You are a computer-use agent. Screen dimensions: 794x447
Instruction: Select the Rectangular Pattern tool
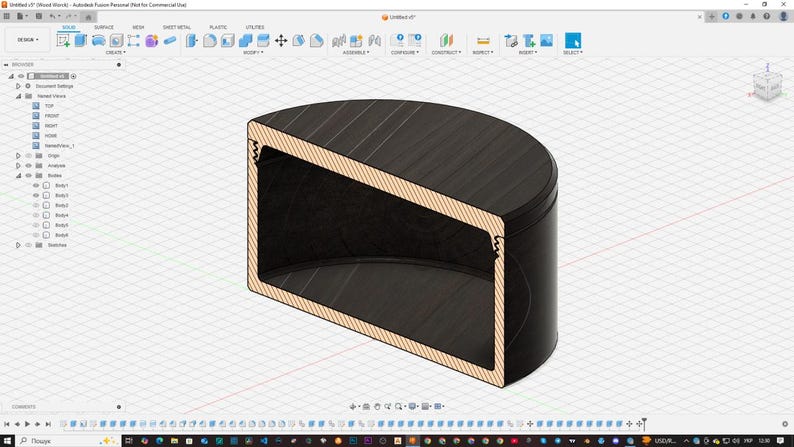point(133,40)
